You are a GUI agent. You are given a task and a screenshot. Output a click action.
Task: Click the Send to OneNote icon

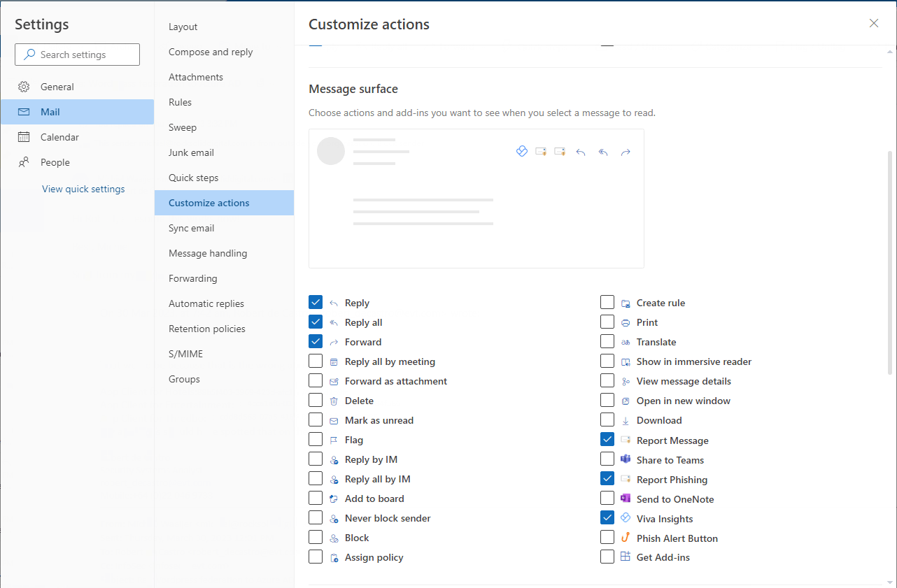[626, 499]
